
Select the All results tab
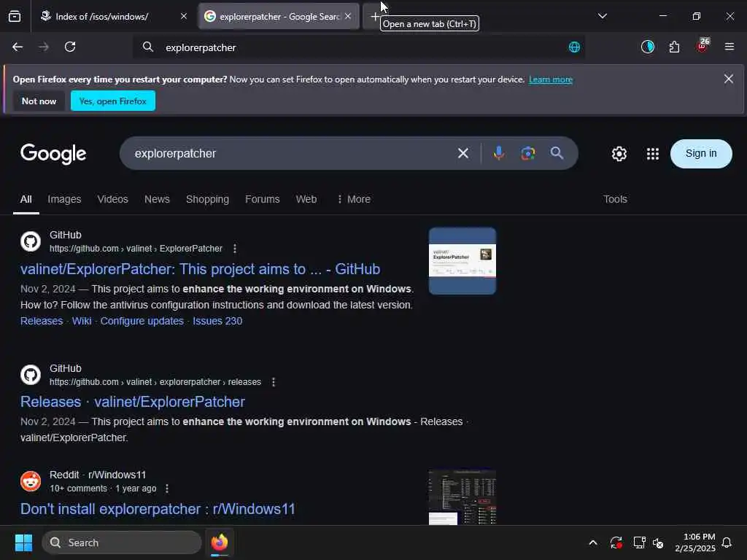click(x=26, y=200)
